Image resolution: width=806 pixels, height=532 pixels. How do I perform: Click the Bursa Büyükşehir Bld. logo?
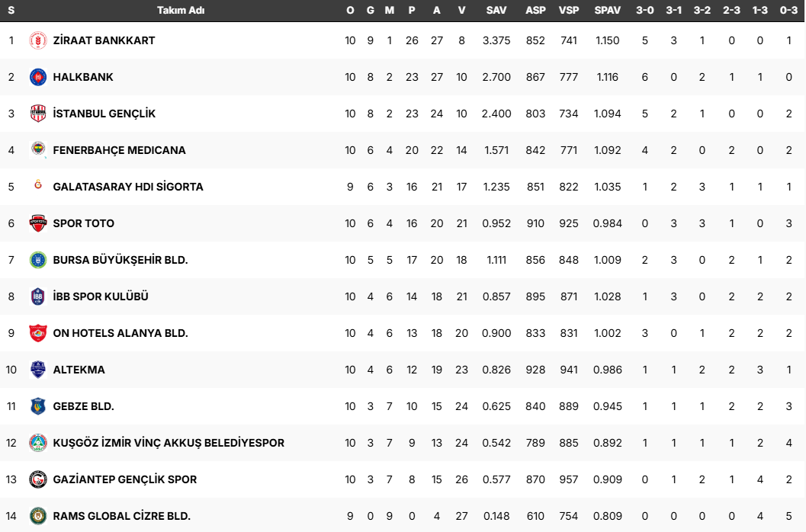38,260
